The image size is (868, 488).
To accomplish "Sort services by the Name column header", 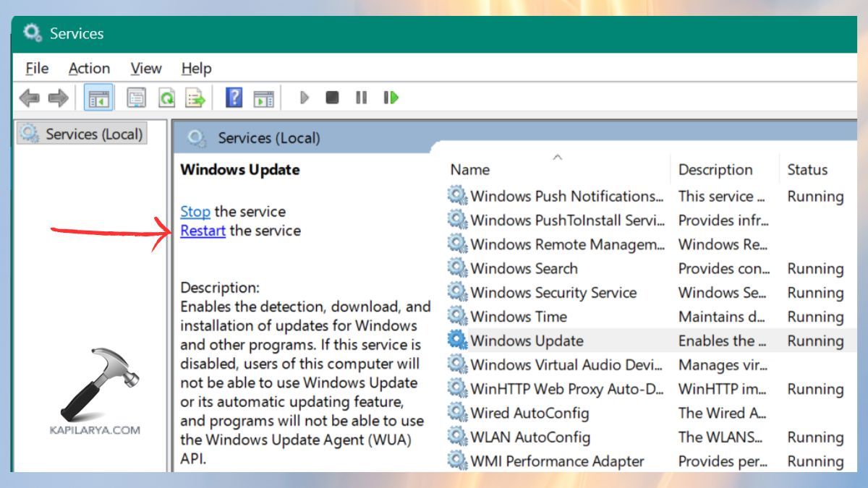I will (469, 169).
